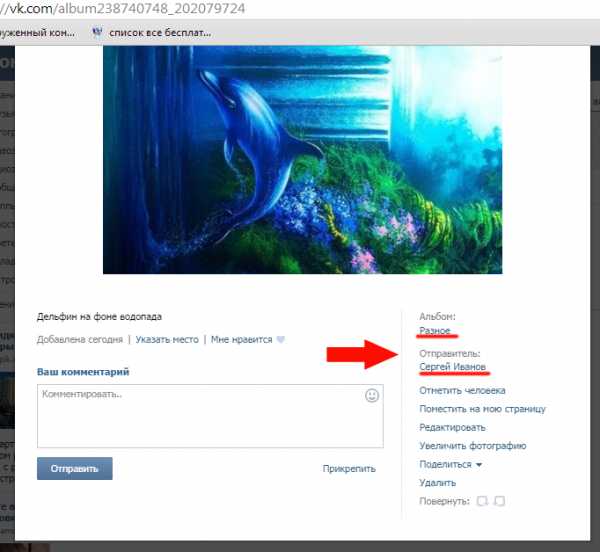Rotate photo counterclockwise using first Повернуть icon
The image size is (600, 552).
click(482, 501)
